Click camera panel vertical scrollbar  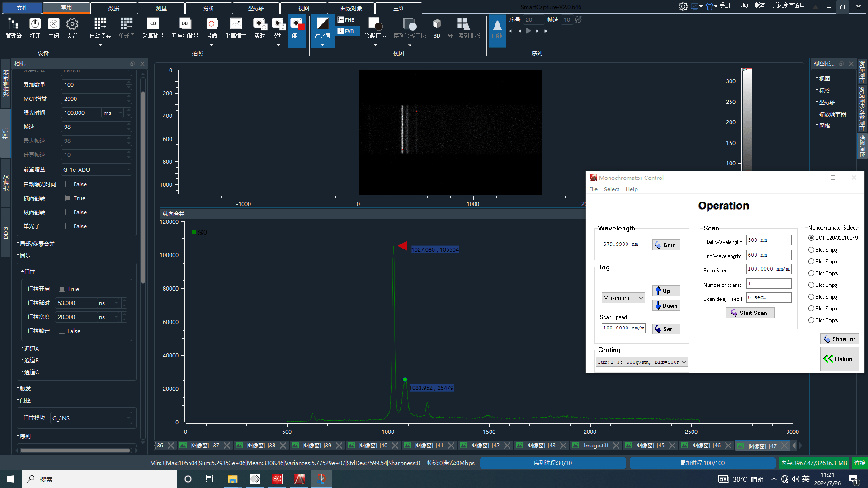point(143,188)
